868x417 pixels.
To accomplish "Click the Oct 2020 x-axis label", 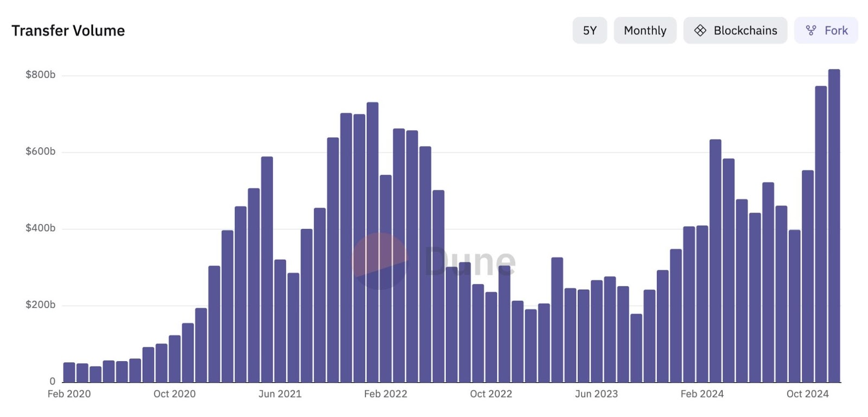I will (x=175, y=394).
